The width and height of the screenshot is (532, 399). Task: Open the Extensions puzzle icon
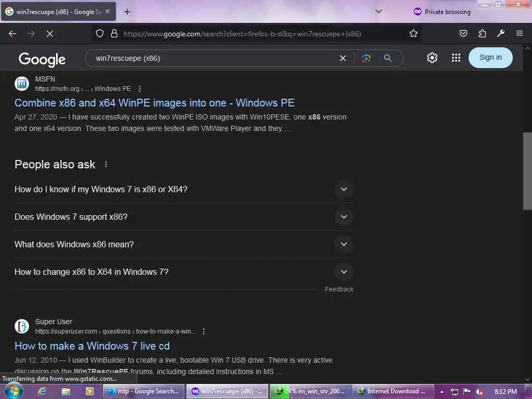click(482, 34)
